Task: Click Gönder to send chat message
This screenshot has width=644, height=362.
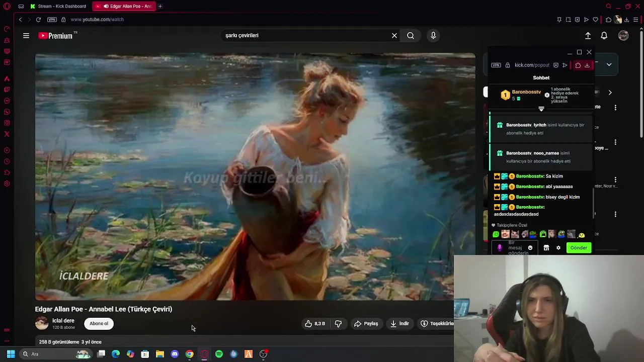Action: [579, 248]
